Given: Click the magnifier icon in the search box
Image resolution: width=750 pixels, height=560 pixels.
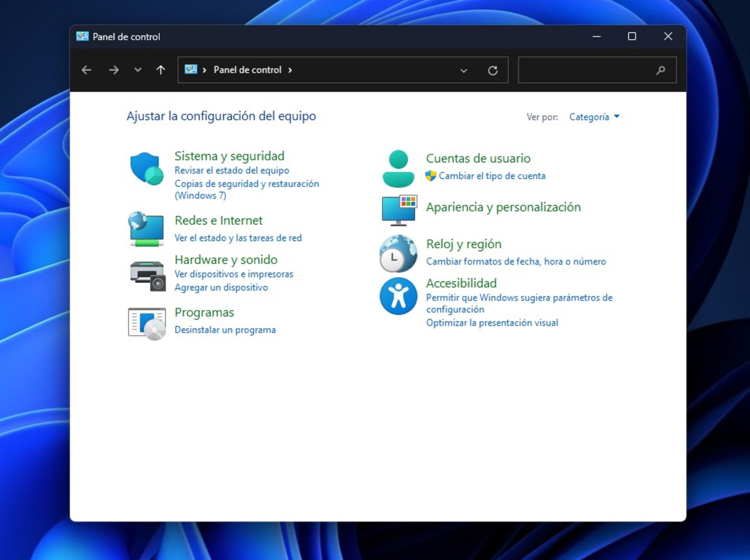Looking at the screenshot, I should pos(660,70).
